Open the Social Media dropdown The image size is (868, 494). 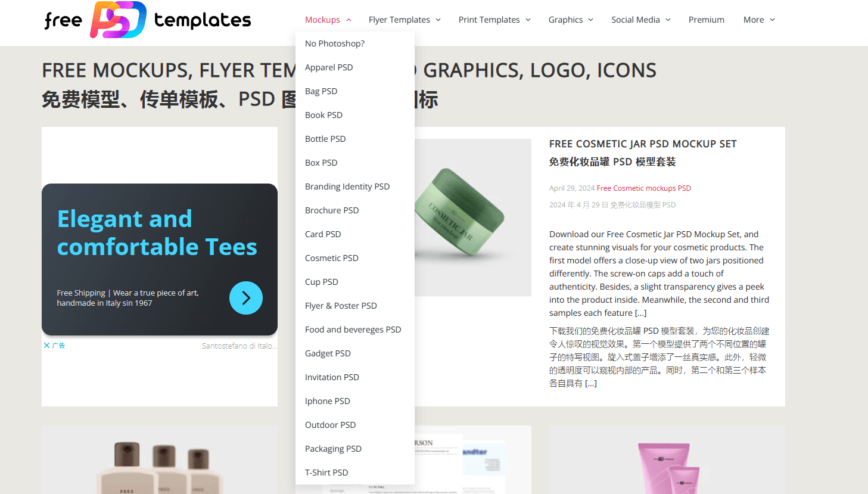click(640, 19)
